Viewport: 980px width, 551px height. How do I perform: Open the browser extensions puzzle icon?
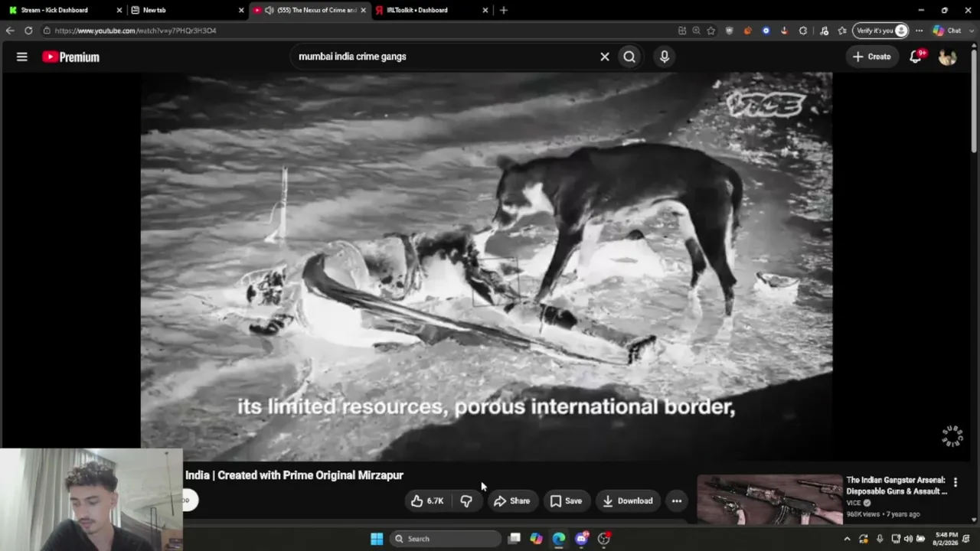pos(803,31)
